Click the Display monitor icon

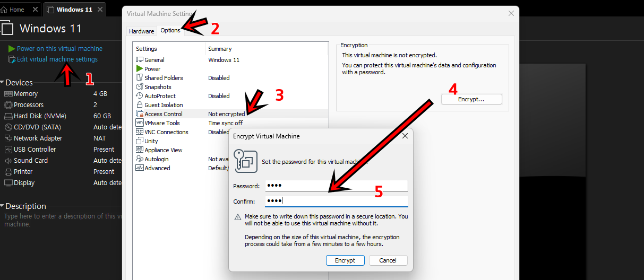tap(8, 183)
